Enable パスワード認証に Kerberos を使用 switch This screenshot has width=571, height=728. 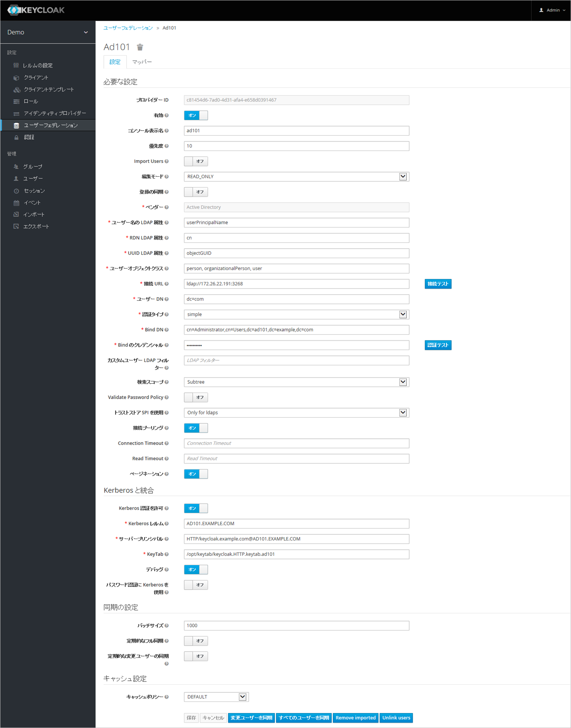(x=196, y=585)
